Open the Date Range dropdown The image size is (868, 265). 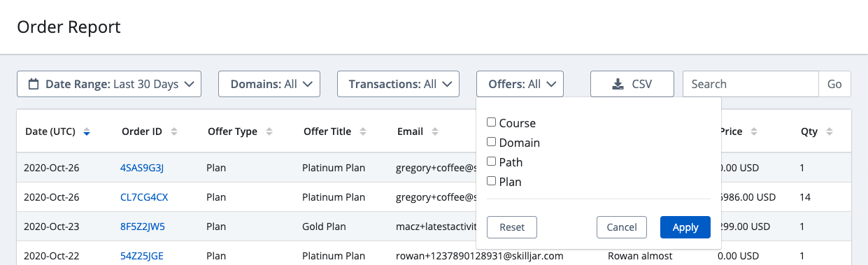tap(109, 84)
